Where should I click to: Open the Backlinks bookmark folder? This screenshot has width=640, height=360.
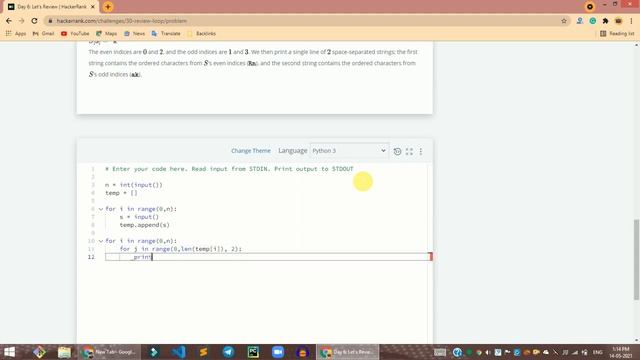(201, 33)
